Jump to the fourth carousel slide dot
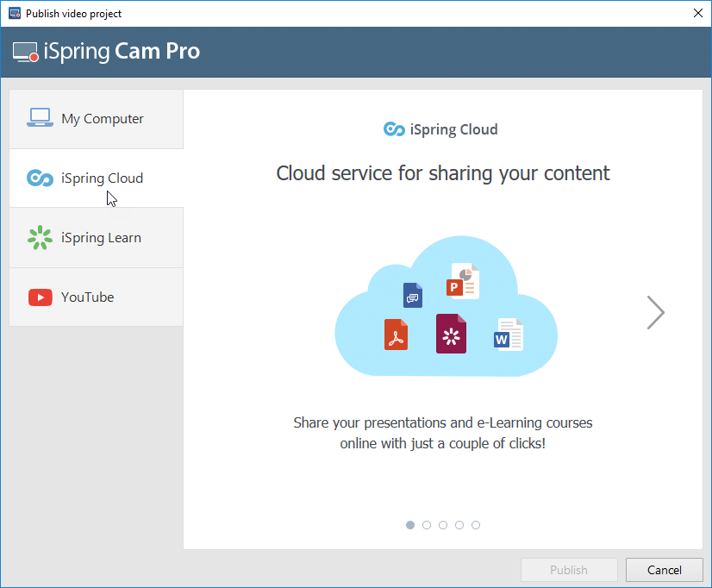Screen dimensions: 712x588 (x=459, y=525)
